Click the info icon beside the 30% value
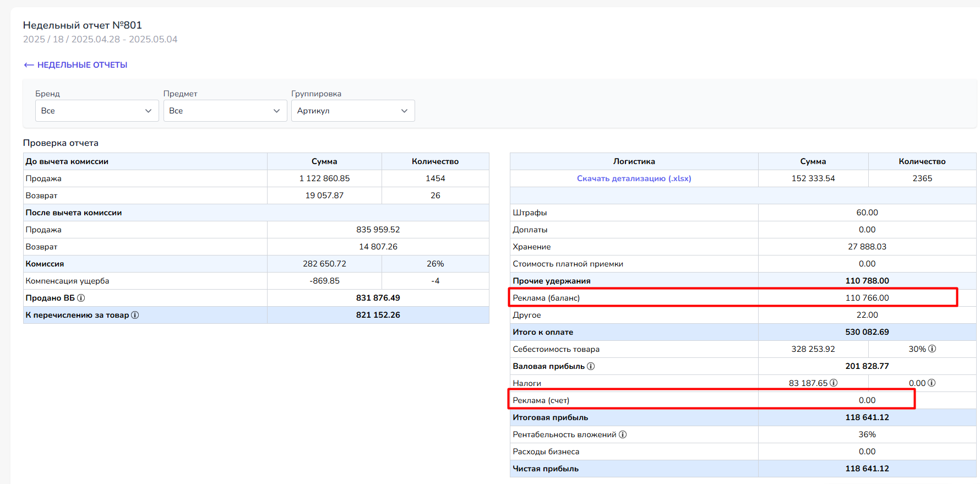This screenshot has height=484, width=980. 932,349
